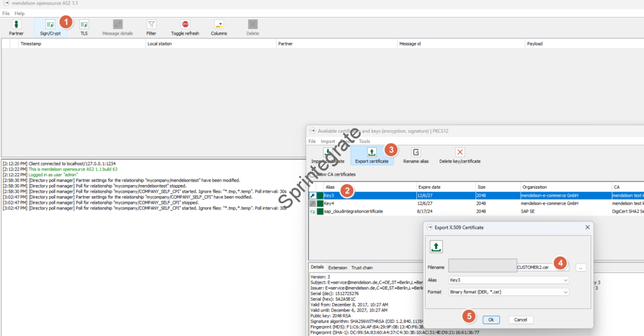Screen dimensions: 644x336
Task: Switch to the Trust chain tab
Action: point(362,267)
